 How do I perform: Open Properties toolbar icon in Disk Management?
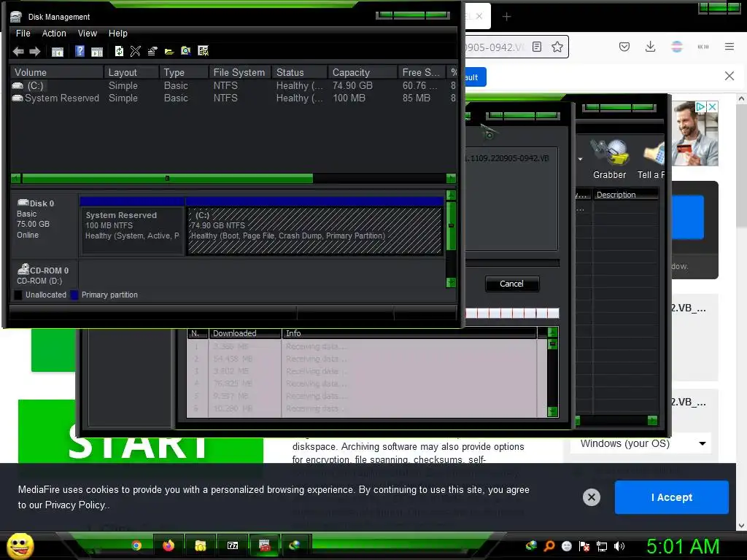pyautogui.click(x=152, y=51)
